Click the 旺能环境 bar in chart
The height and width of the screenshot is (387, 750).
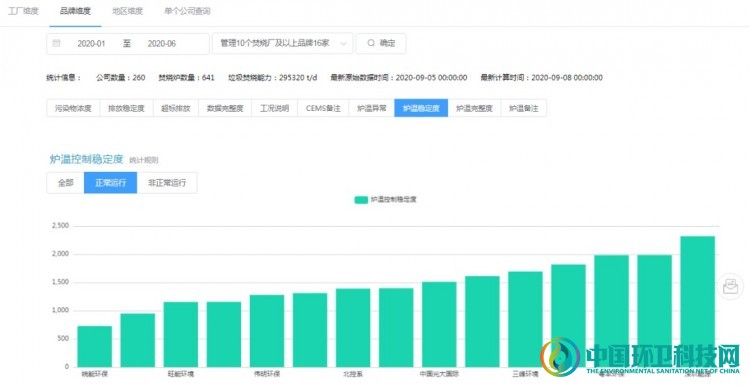click(181, 334)
